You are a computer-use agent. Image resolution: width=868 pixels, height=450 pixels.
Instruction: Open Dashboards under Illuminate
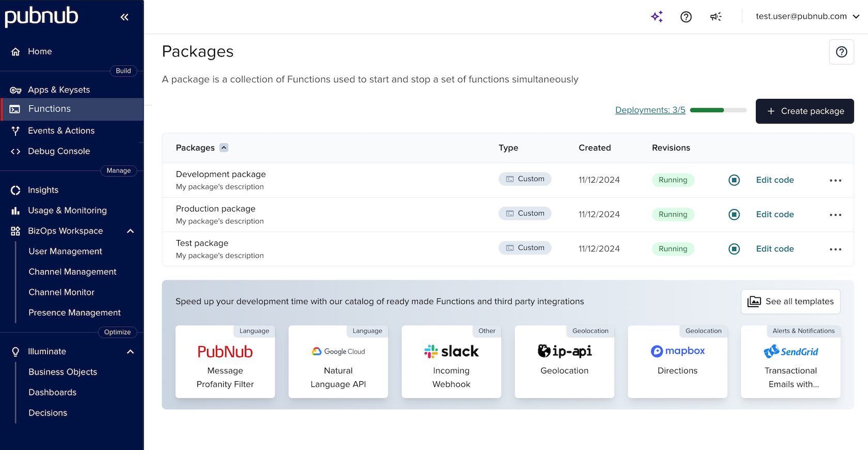(x=52, y=392)
